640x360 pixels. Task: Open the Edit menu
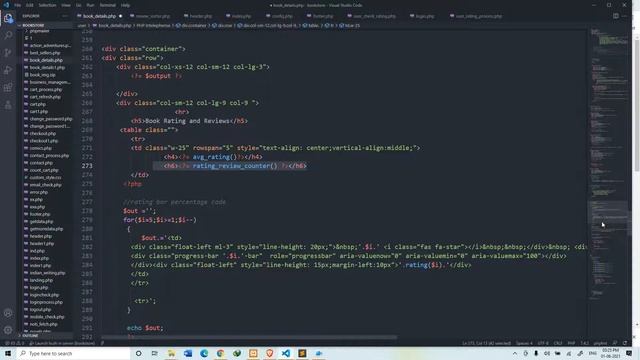pos(29,5)
